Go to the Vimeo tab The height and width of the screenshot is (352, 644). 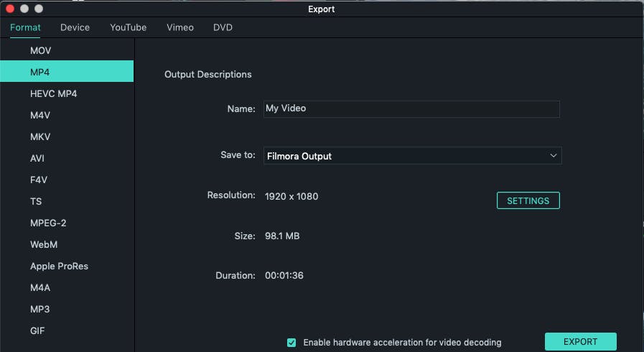click(180, 27)
